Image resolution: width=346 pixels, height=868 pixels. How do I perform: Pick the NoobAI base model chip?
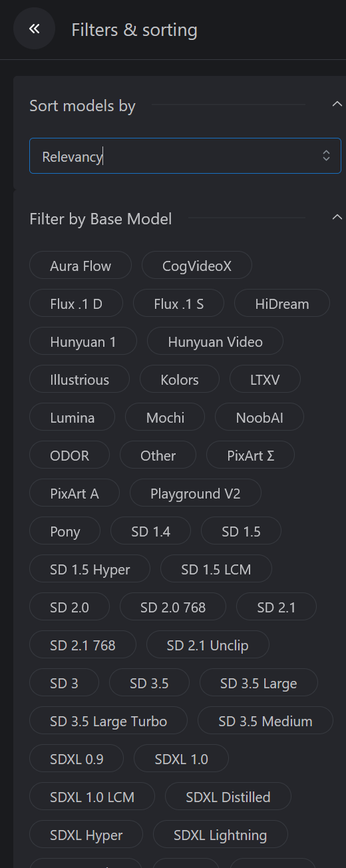click(259, 417)
